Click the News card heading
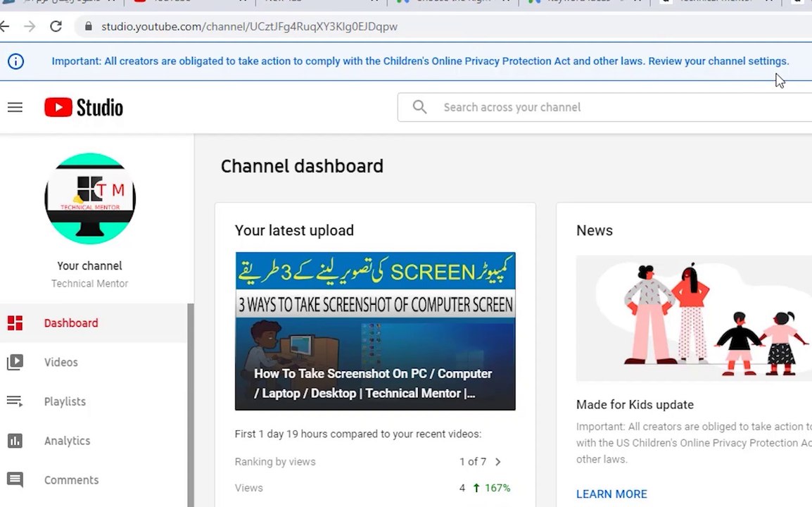This screenshot has width=812, height=507. click(x=595, y=231)
